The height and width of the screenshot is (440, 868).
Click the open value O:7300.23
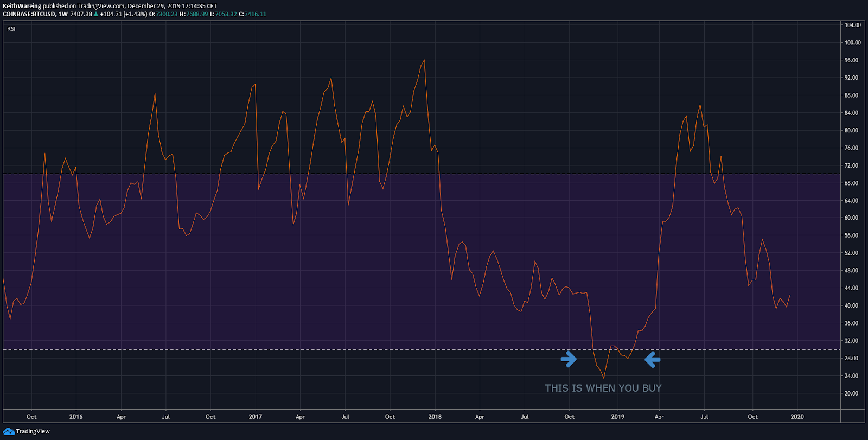point(163,14)
